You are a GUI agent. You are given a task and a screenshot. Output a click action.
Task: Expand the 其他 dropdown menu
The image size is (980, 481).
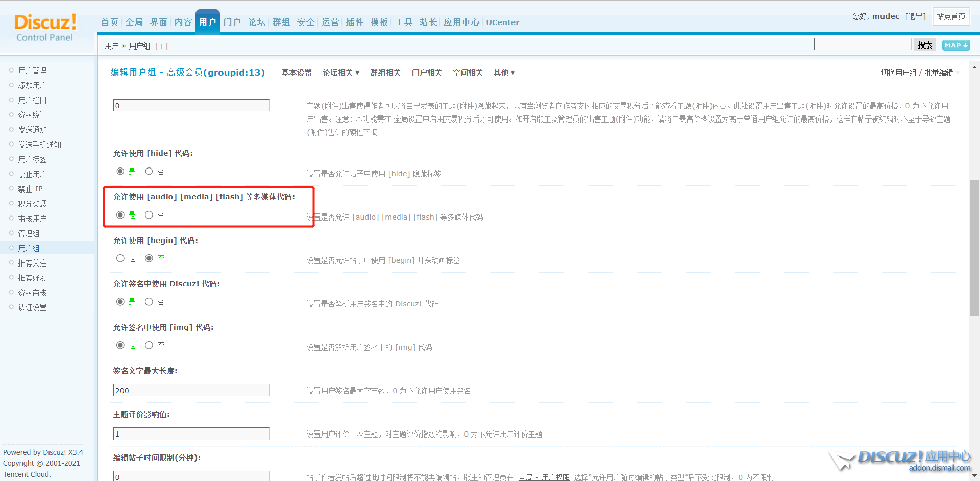(x=504, y=73)
